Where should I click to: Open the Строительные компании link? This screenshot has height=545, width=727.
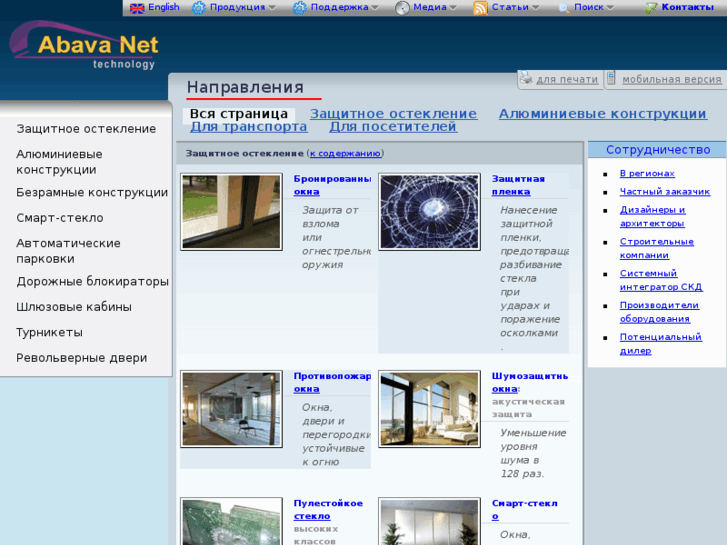pyautogui.click(x=657, y=249)
